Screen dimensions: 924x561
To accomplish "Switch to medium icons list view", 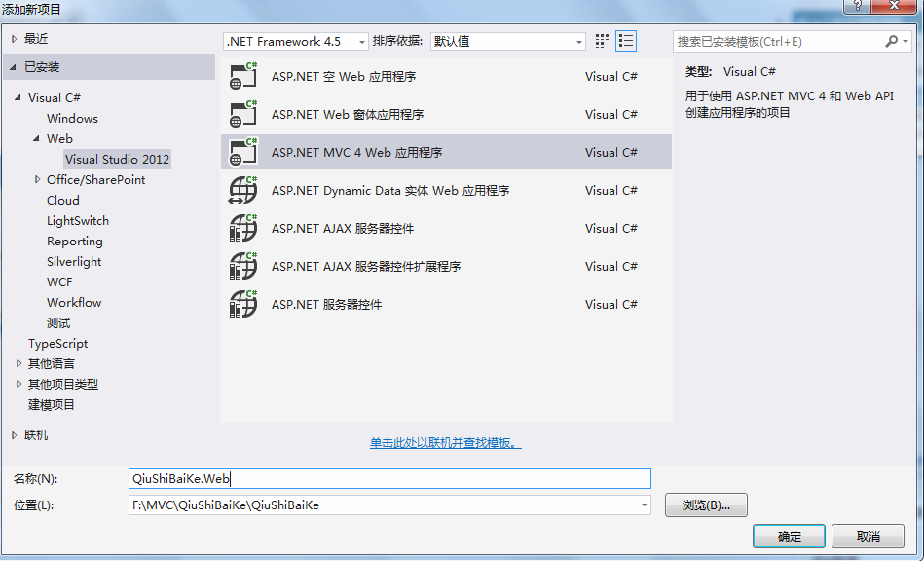I will click(x=626, y=41).
